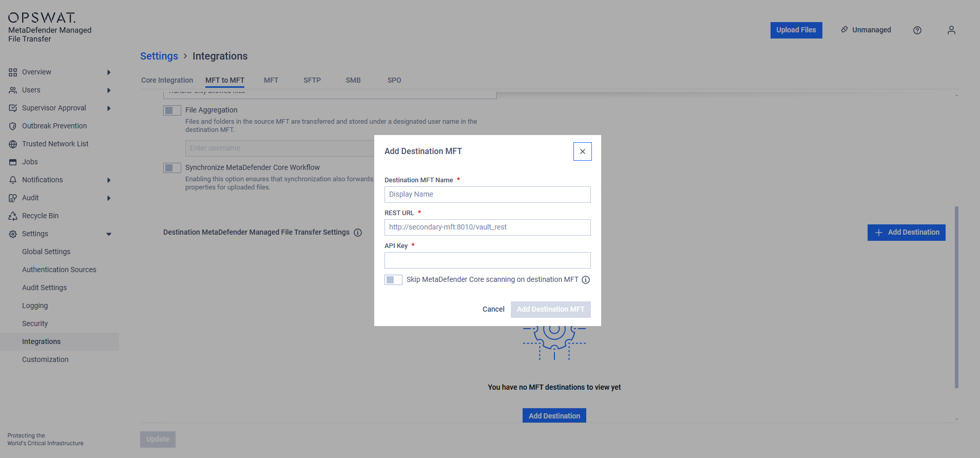Click the Upload Files button

click(x=796, y=30)
